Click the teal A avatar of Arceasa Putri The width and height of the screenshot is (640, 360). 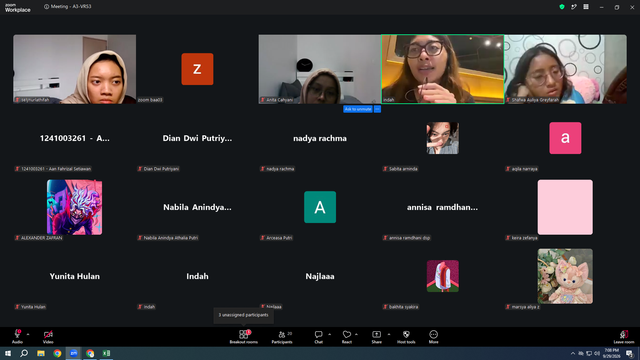320,207
